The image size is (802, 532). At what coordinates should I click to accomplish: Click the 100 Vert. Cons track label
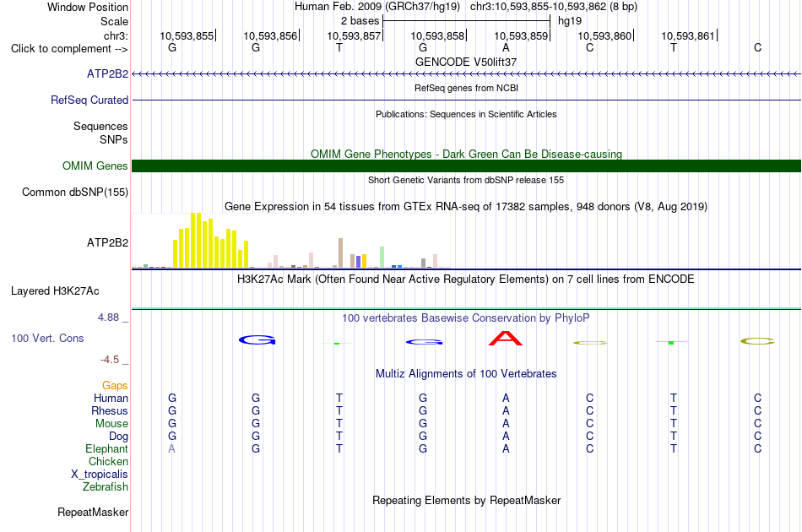pyautogui.click(x=47, y=338)
